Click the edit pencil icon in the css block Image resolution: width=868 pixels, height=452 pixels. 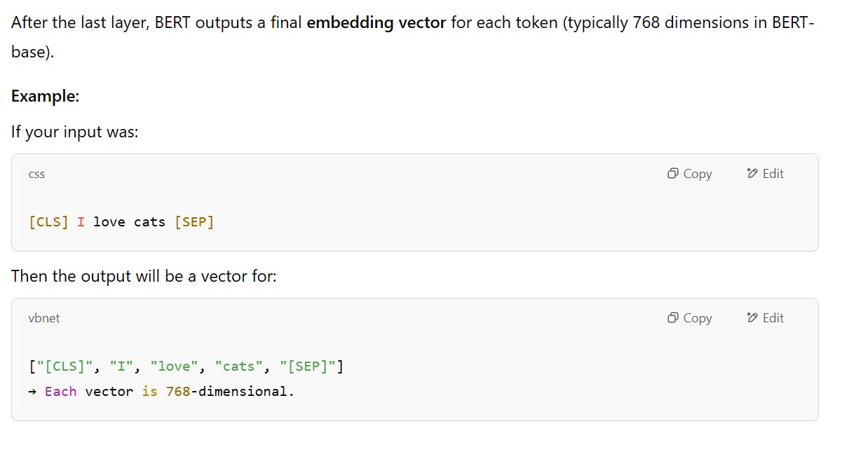(x=752, y=174)
